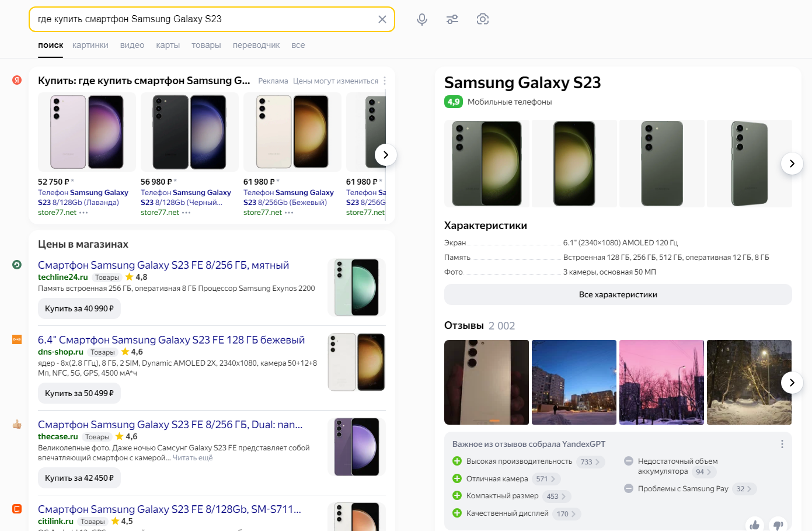Switch to the карты tab
812x531 pixels.
(x=168, y=45)
